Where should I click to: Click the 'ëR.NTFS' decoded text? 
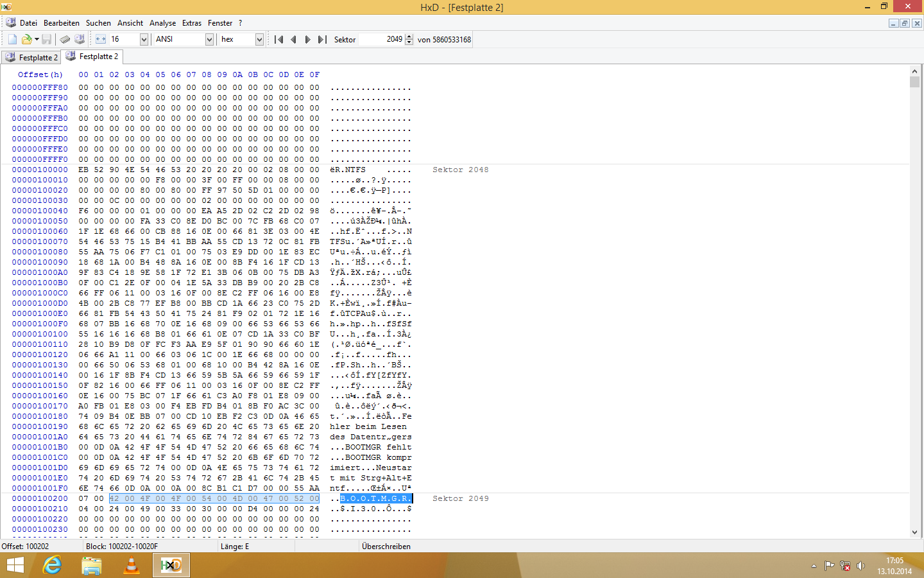348,170
